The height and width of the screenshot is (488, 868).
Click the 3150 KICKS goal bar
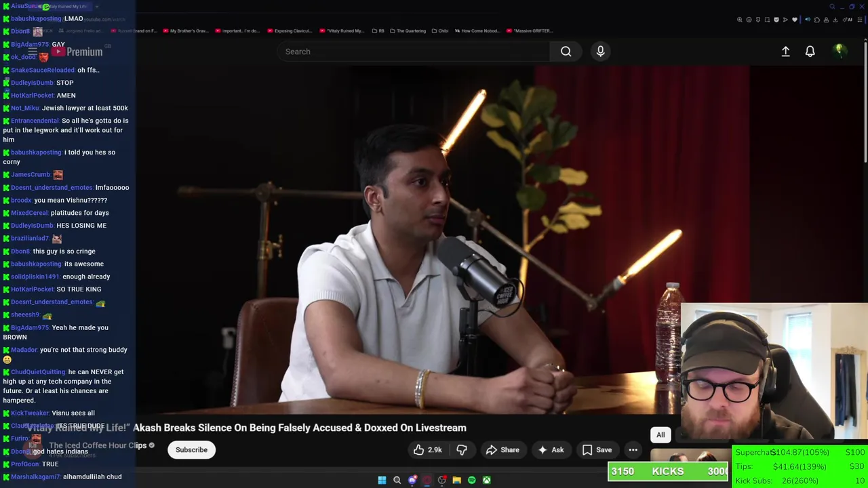pyautogui.click(x=668, y=472)
